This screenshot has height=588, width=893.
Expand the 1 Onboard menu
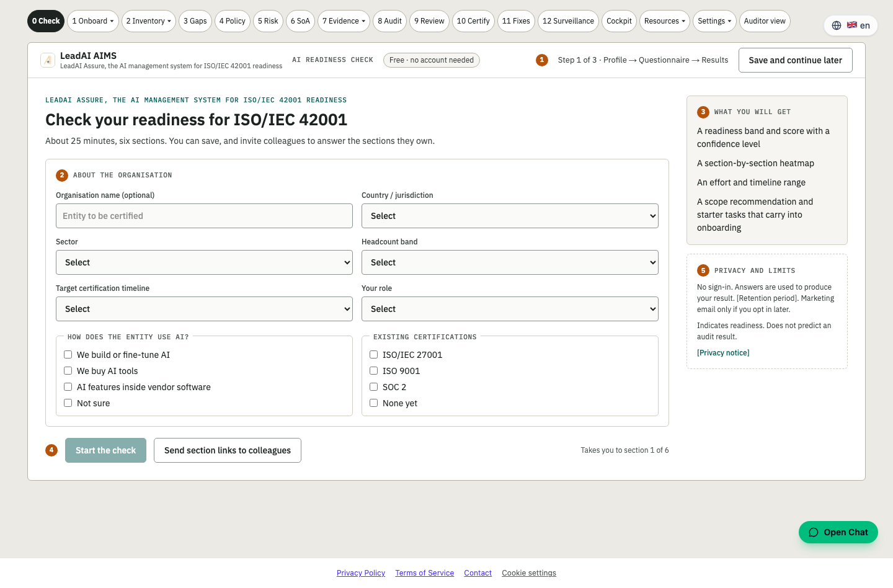(x=93, y=21)
